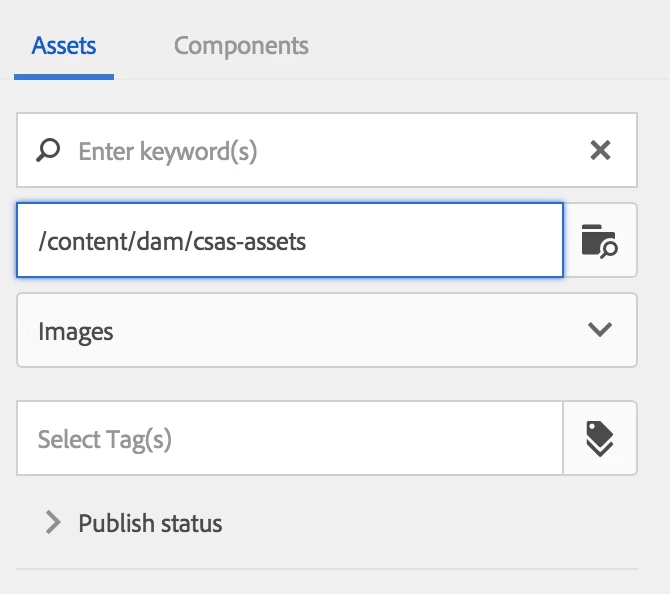Click the magnifier search icon
Screen dimensions: 670x594
(x=47, y=151)
